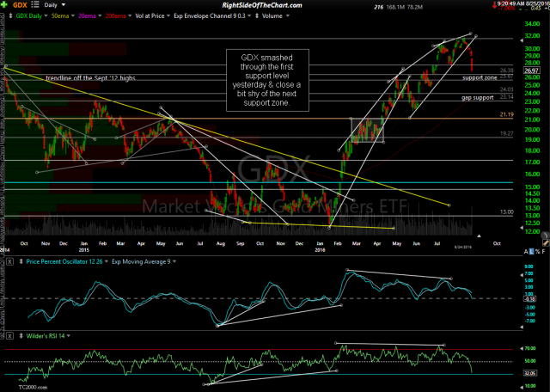Toggle the L logarithmic scale button
Viewport: 550px width, 392px height.
(531, 251)
